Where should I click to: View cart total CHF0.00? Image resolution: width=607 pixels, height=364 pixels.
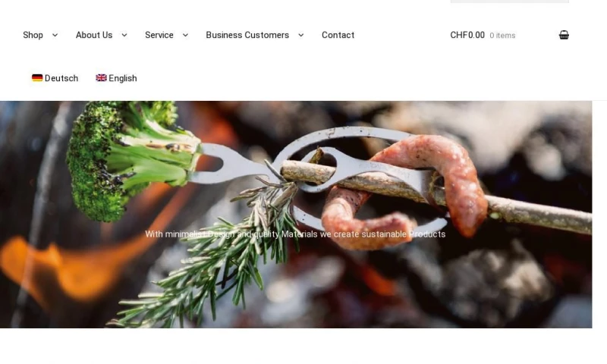tap(467, 35)
